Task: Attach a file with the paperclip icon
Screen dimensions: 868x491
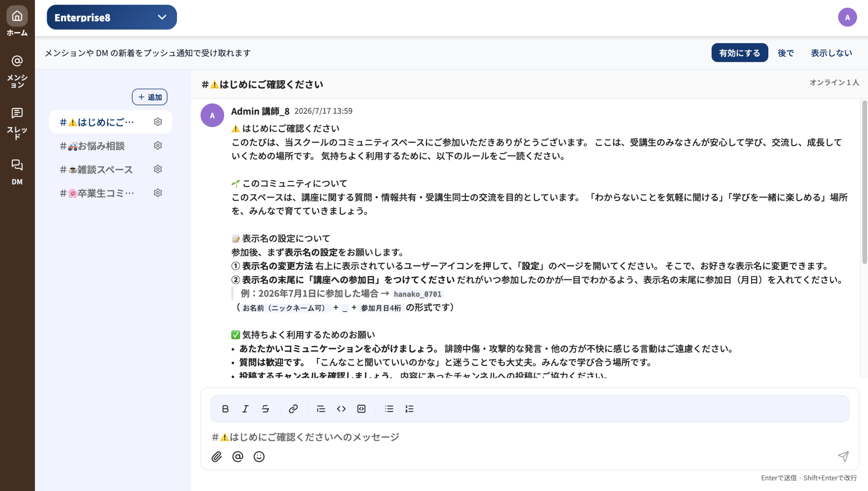Action: [217, 457]
